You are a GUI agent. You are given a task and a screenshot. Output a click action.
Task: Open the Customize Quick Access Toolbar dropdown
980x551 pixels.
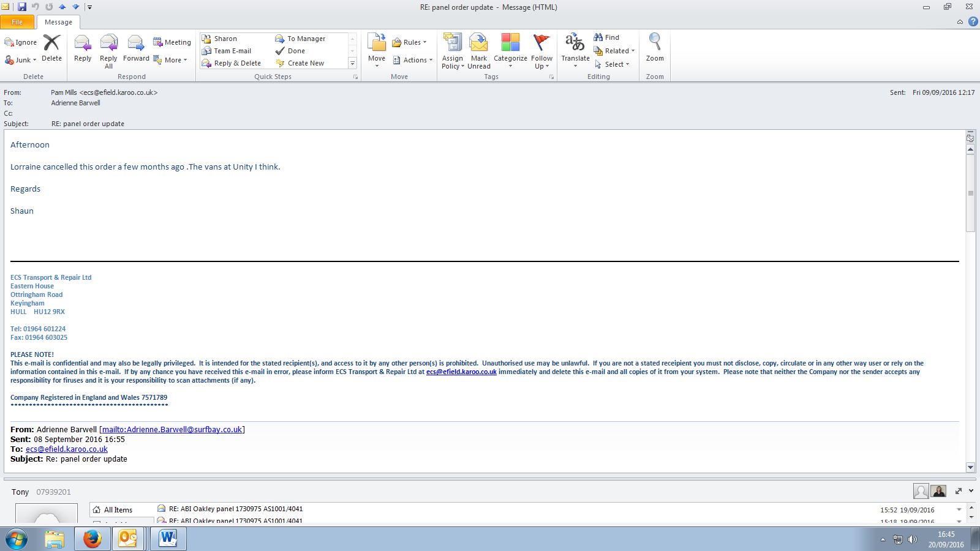click(x=89, y=7)
